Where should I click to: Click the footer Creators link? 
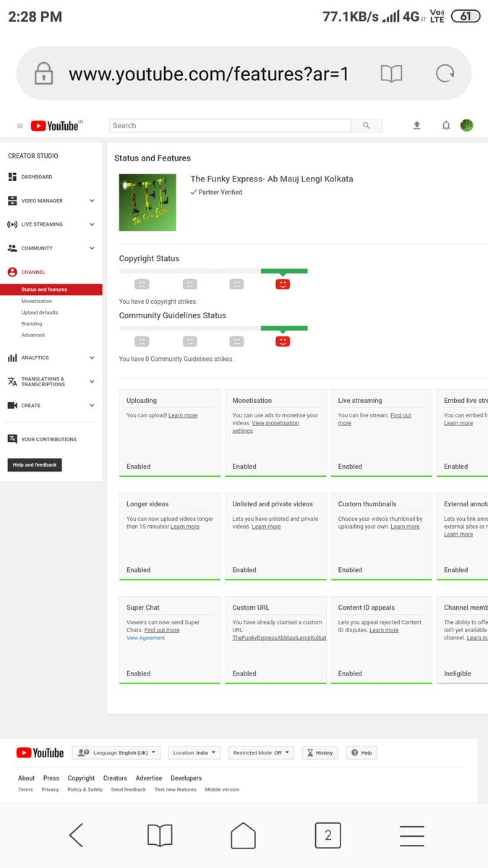pos(115,778)
